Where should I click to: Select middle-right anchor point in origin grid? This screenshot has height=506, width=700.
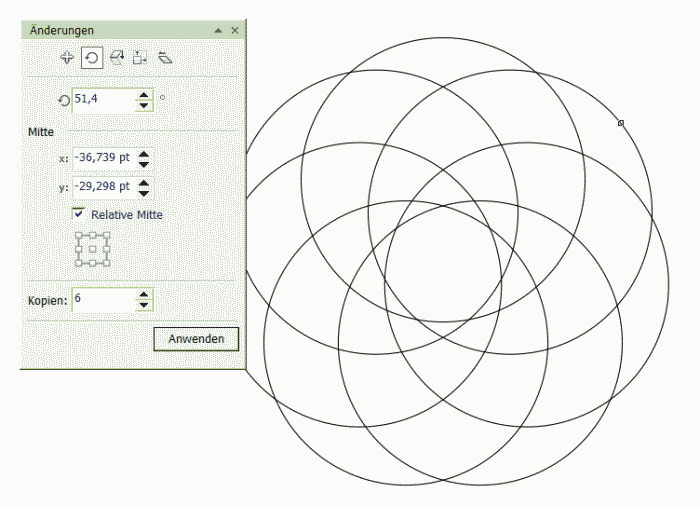(106, 249)
